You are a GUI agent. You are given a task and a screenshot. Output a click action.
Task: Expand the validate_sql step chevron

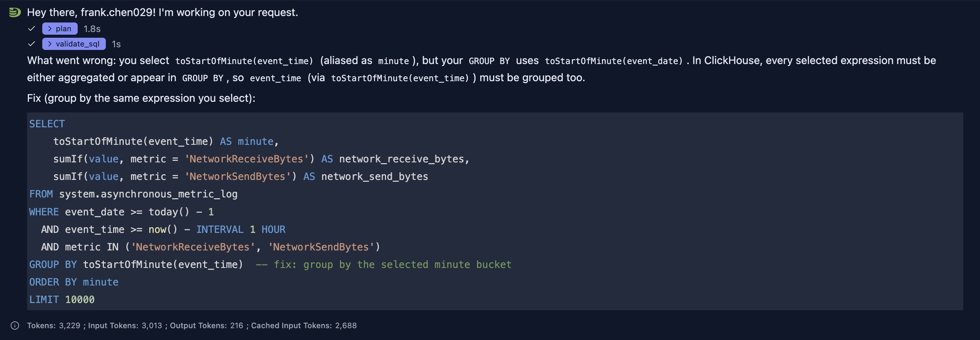tap(49, 44)
